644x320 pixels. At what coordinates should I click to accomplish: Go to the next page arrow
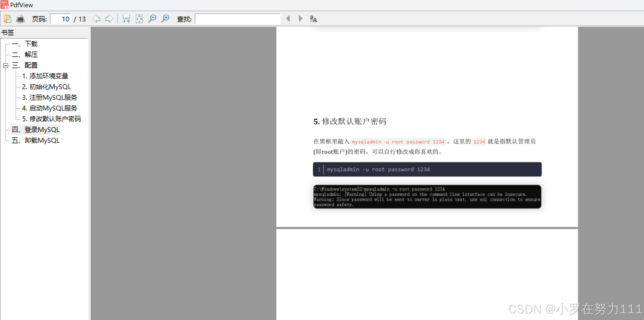pyautogui.click(x=109, y=19)
